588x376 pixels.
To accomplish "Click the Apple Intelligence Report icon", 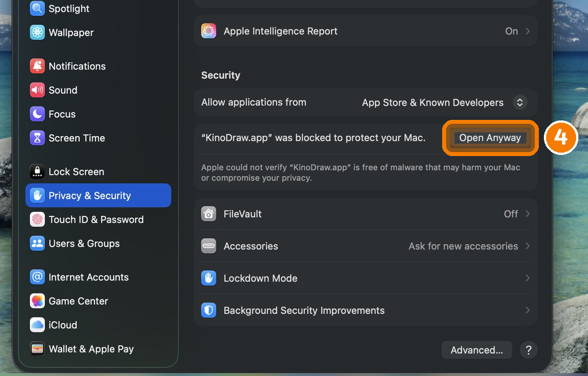I will [x=209, y=31].
